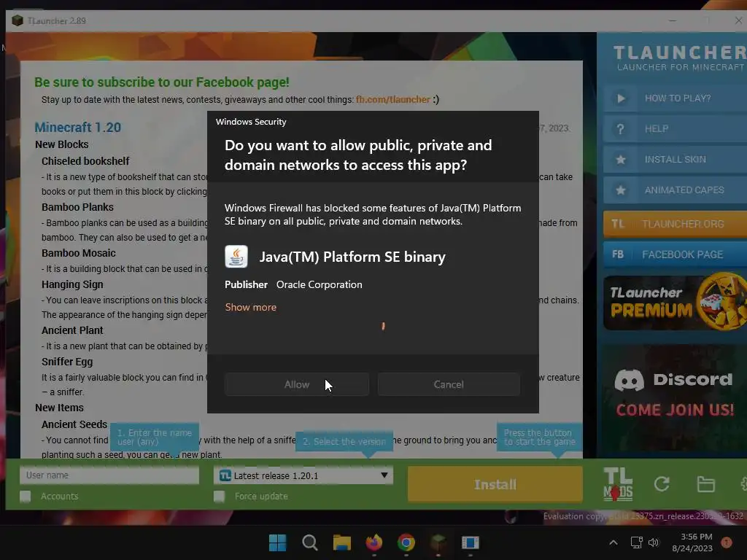Click the FB icon on Facebook Page button

click(x=618, y=254)
